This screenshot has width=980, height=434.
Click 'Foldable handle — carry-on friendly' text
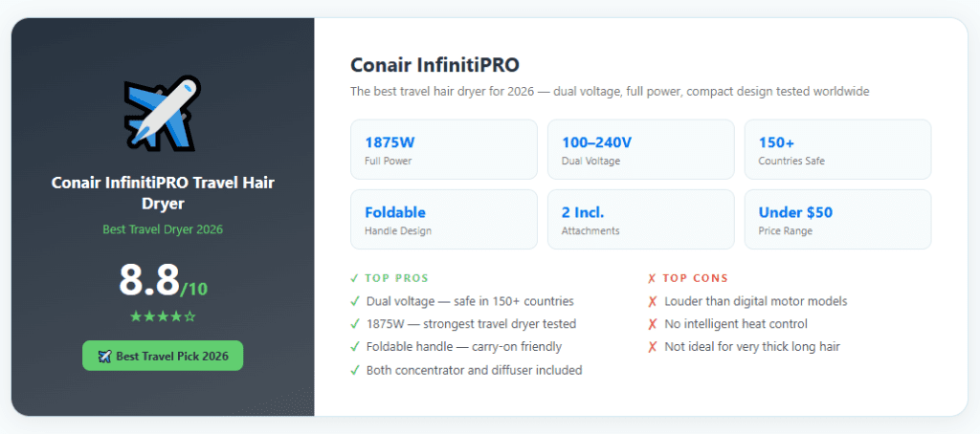pos(464,347)
